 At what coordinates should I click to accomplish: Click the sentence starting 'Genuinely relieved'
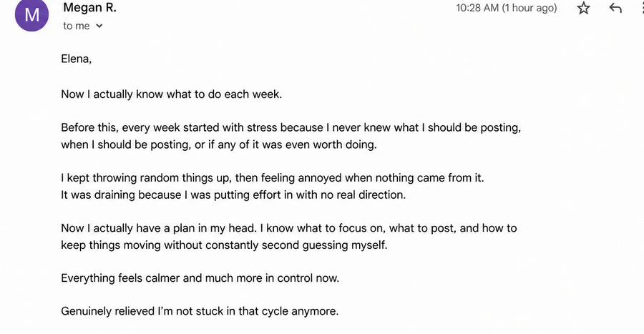(x=200, y=311)
